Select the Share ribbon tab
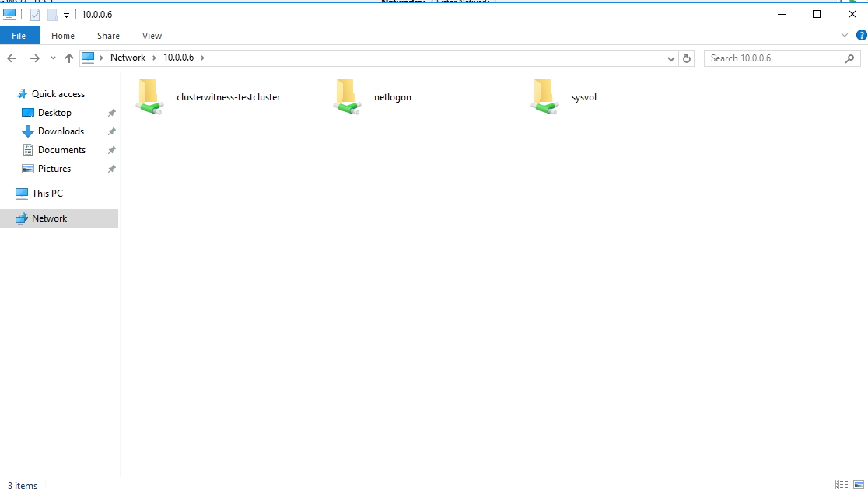Screen dimensions: 868x489 coord(108,36)
